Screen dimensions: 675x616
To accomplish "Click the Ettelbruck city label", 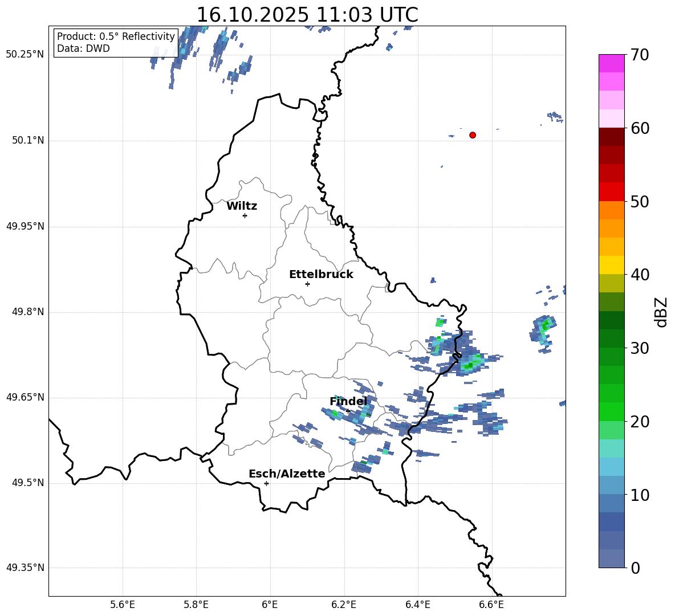I will tap(321, 275).
